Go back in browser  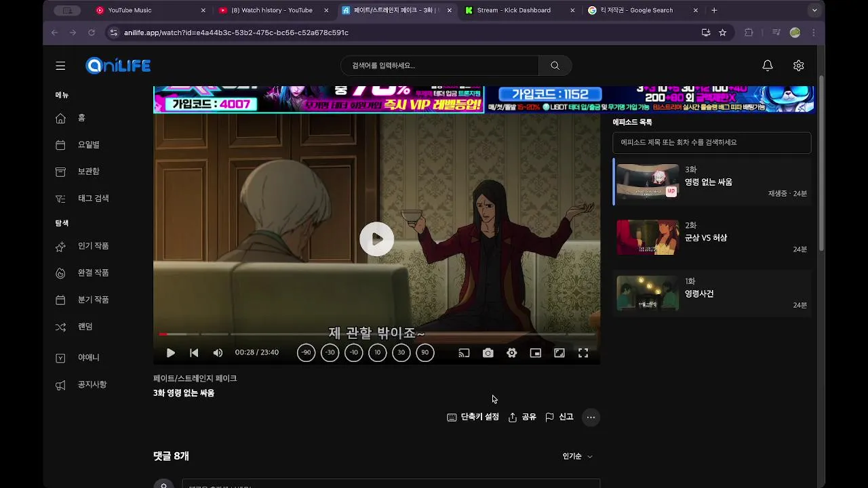[54, 33]
